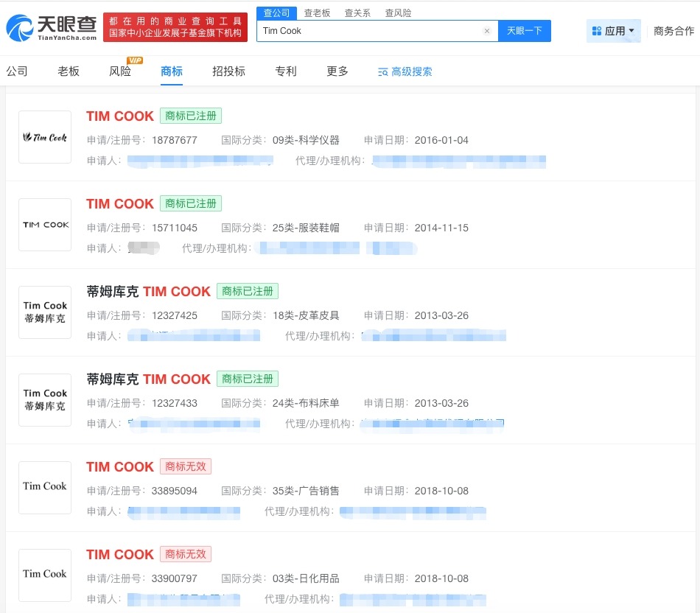
Task: Open trademark thumbnail for number 15711045
Action: tap(45, 225)
